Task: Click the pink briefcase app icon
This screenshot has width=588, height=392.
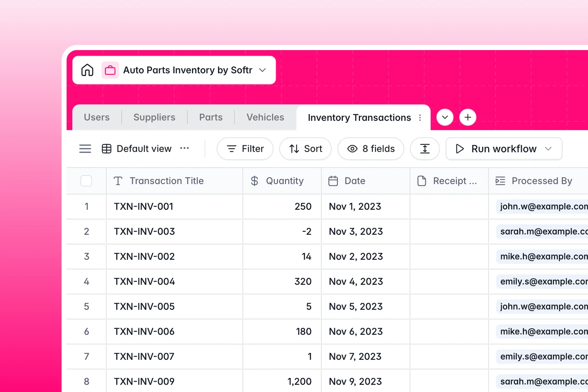Action: pyautogui.click(x=110, y=70)
